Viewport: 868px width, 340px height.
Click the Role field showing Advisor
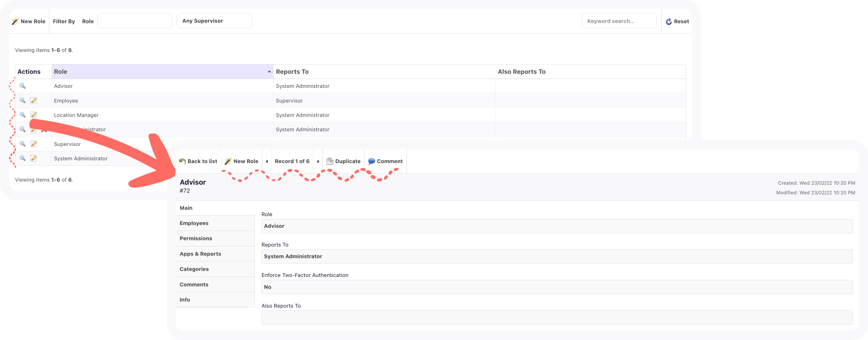pos(557,226)
